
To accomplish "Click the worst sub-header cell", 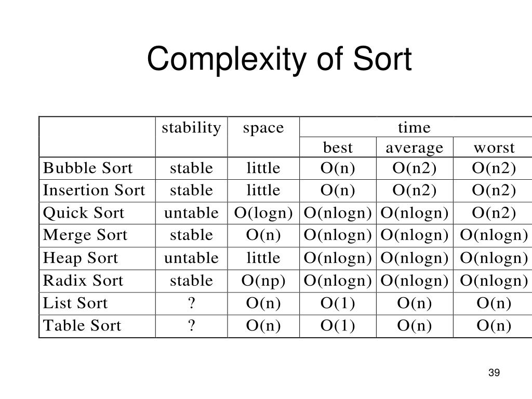I will pos(494,148).
